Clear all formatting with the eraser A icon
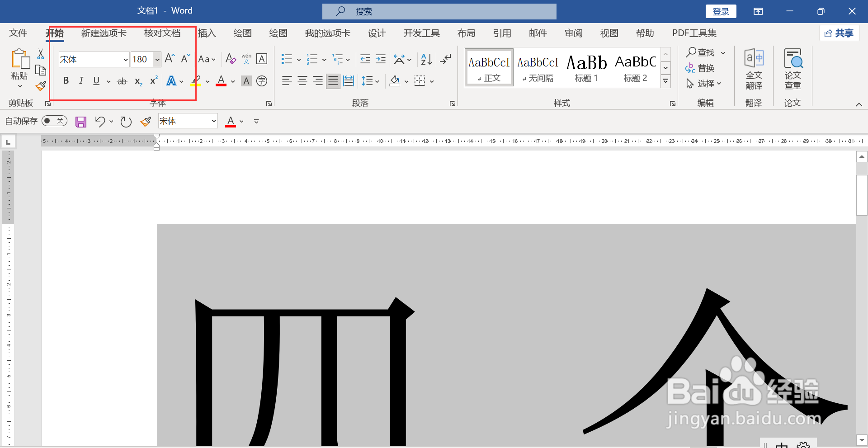 tap(231, 59)
